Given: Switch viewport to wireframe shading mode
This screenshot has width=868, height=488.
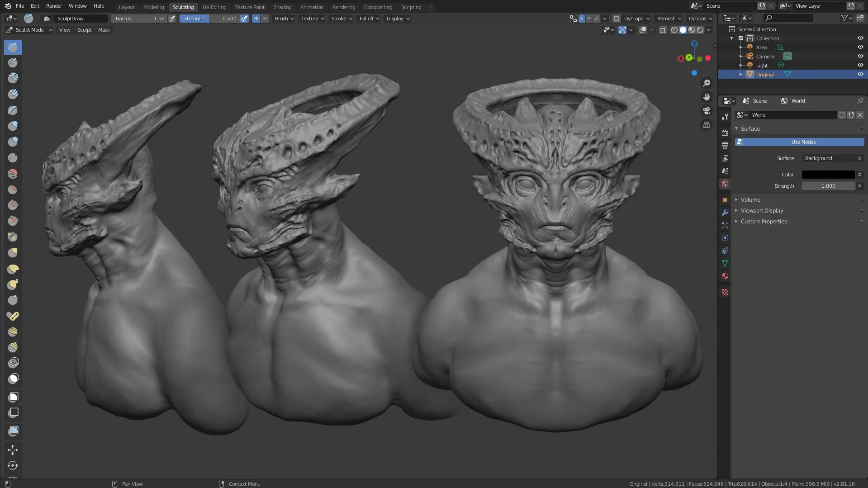Looking at the screenshot, I should (x=674, y=30).
